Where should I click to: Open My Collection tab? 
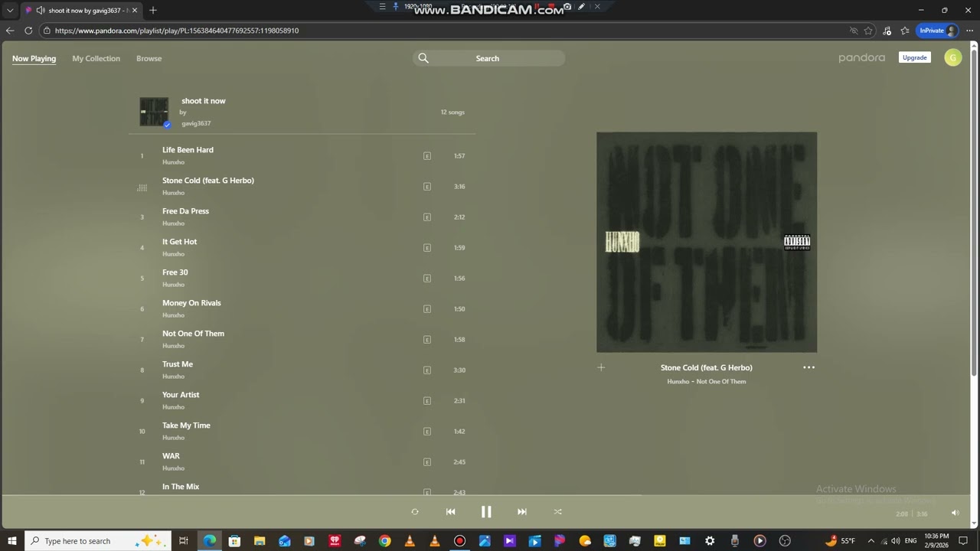click(x=96, y=58)
